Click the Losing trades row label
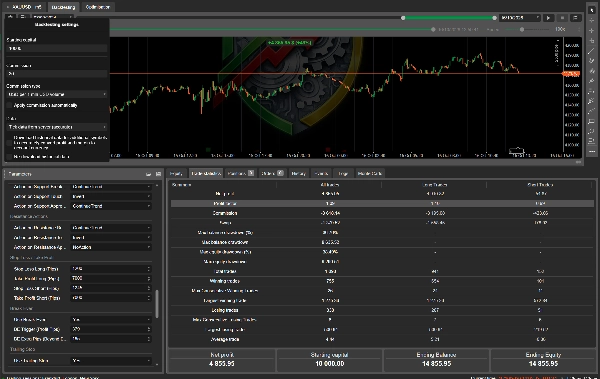The image size is (600, 379). click(225, 310)
